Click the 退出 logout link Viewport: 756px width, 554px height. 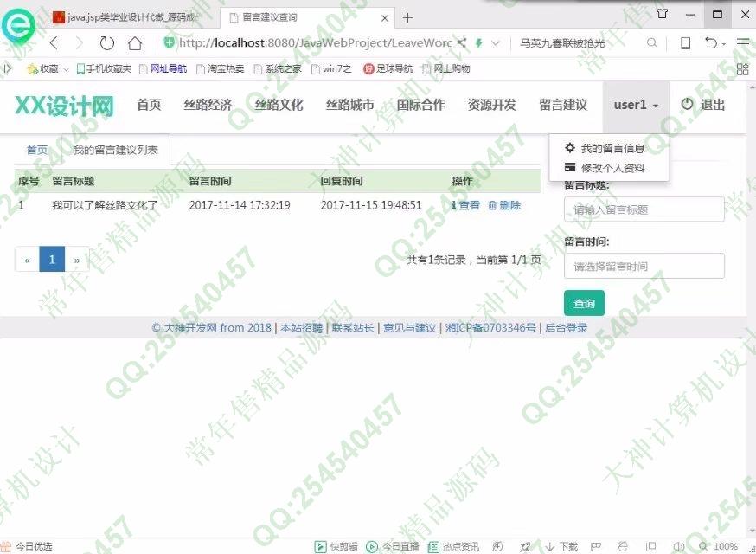(702, 105)
